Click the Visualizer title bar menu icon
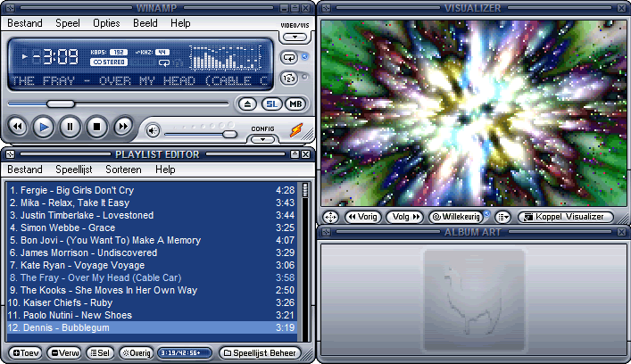This screenshot has width=631, height=364. 326,8
